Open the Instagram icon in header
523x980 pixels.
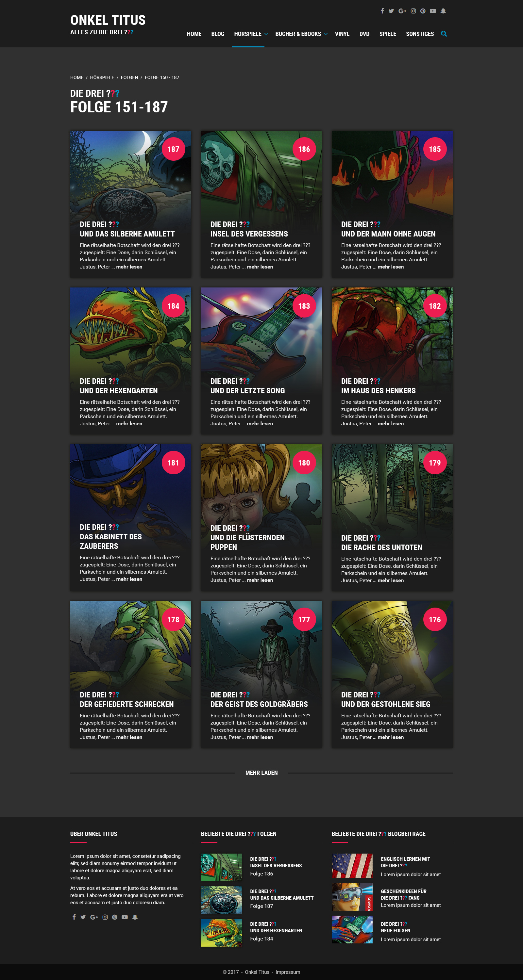[x=413, y=11]
